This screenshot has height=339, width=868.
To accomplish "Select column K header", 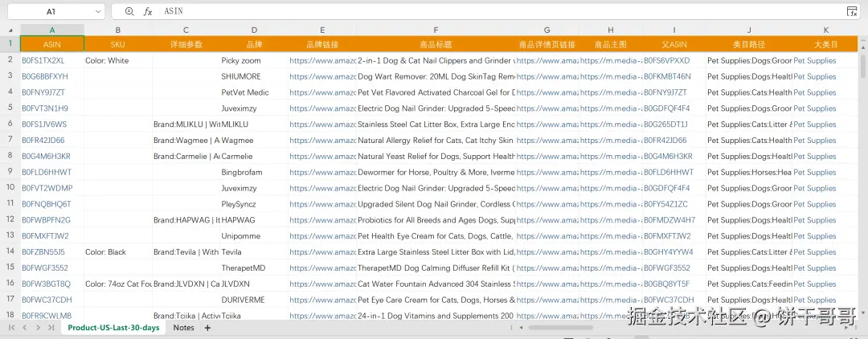I will 825,30.
